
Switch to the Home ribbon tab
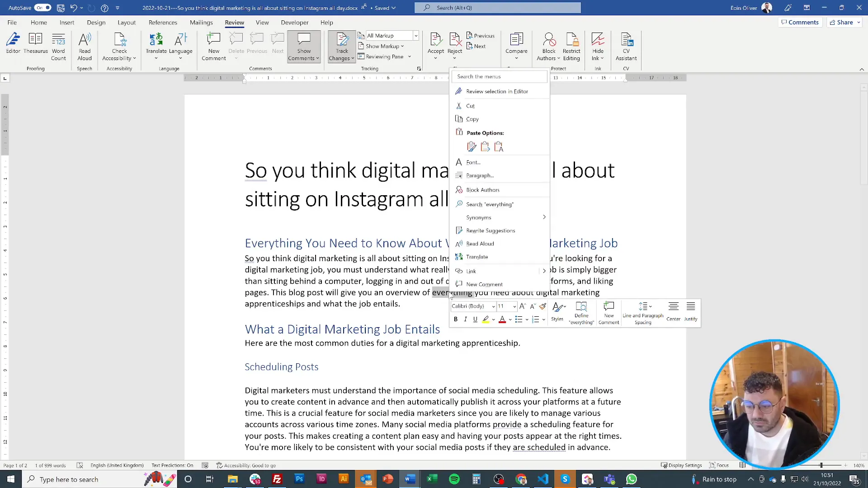39,23
